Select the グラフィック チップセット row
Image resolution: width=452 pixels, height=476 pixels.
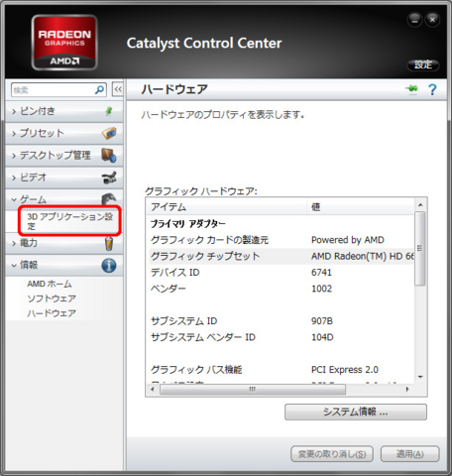click(281, 256)
